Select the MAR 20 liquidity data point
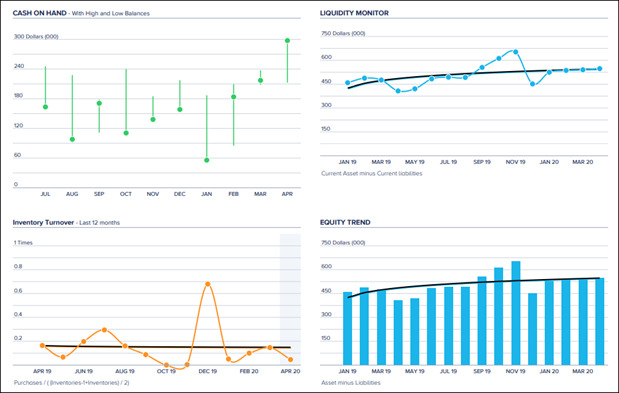The image size is (619, 393). 583,69
